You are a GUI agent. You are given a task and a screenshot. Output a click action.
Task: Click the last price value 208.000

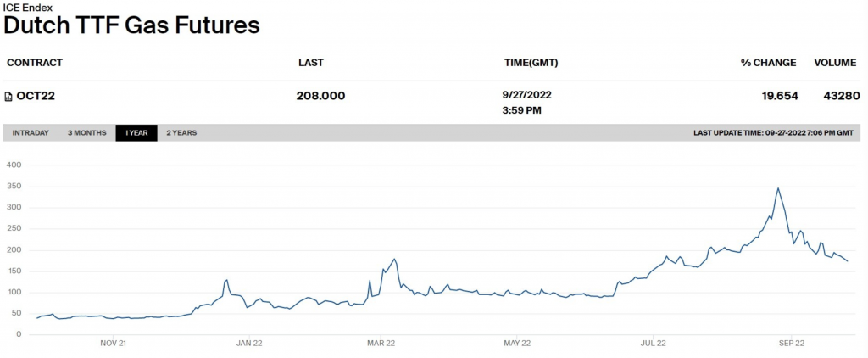point(320,96)
